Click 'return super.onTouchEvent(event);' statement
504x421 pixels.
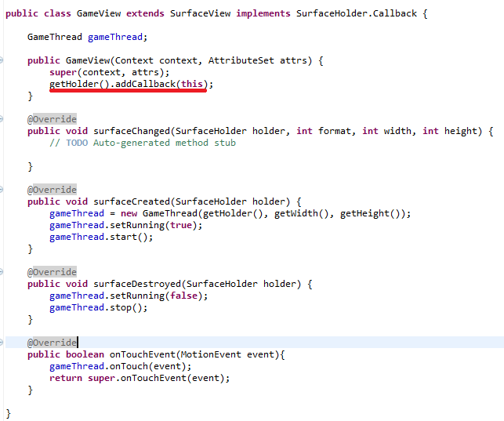[x=140, y=378]
